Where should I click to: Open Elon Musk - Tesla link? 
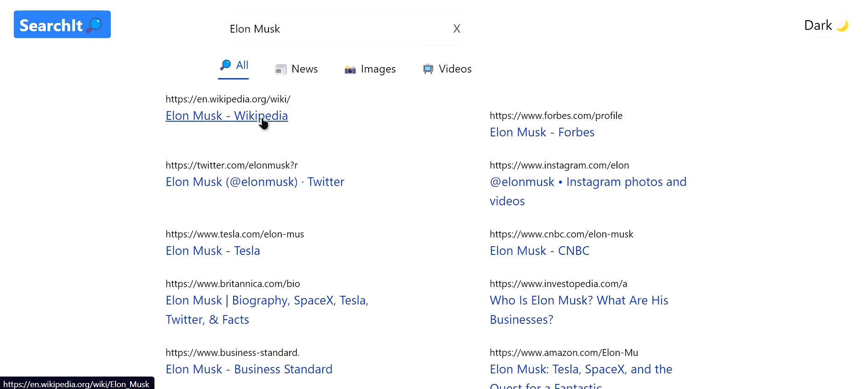(x=213, y=251)
